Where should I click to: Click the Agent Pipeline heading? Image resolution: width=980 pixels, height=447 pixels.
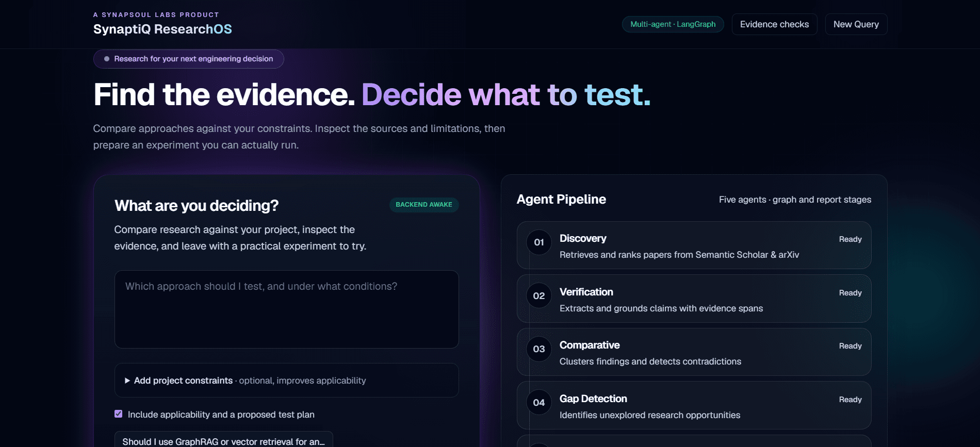[x=561, y=200]
